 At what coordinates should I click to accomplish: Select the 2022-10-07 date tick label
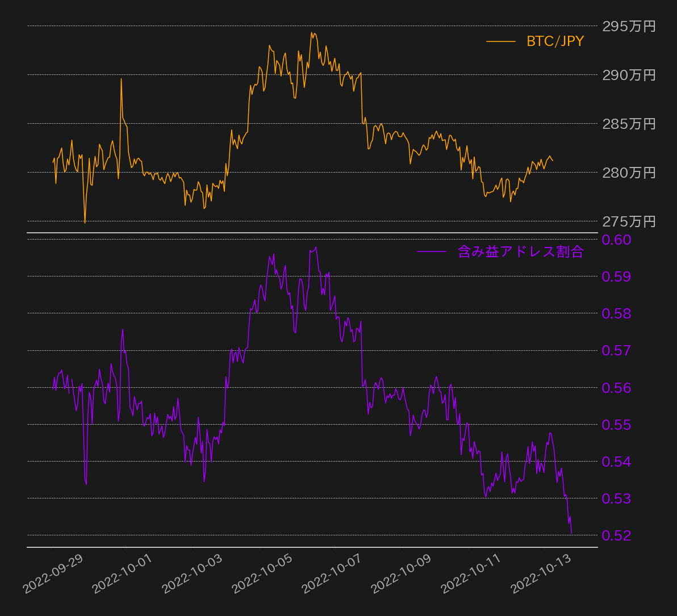click(x=332, y=575)
